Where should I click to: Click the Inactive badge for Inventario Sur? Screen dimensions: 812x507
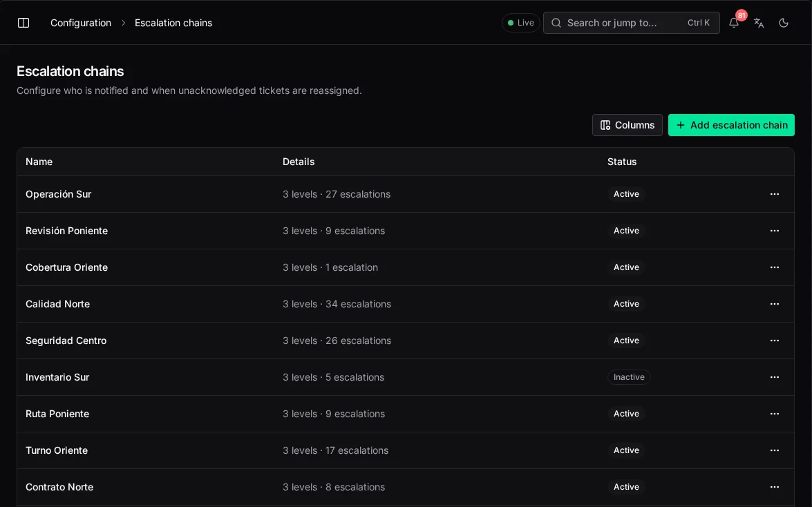pyautogui.click(x=629, y=377)
